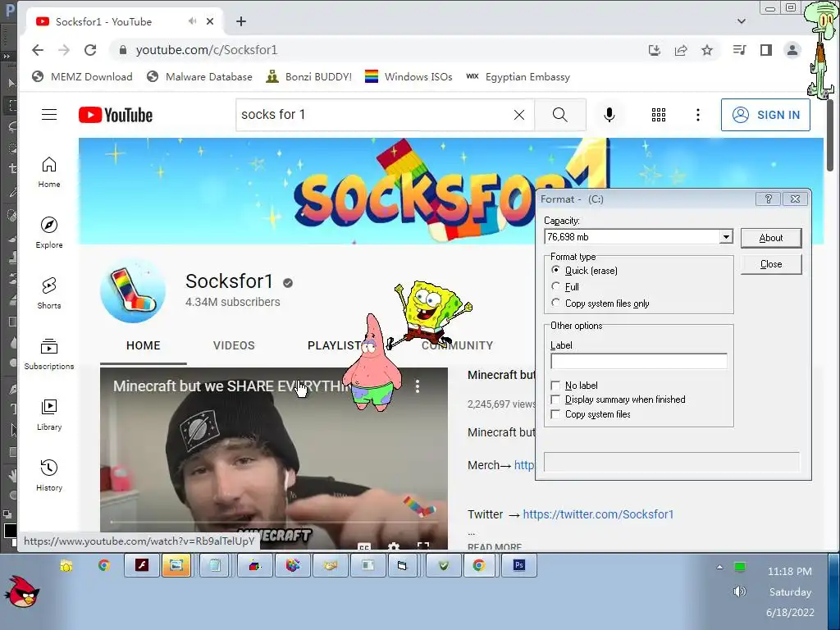840x630 pixels.
Task: Click the search magnifier button
Action: point(559,115)
